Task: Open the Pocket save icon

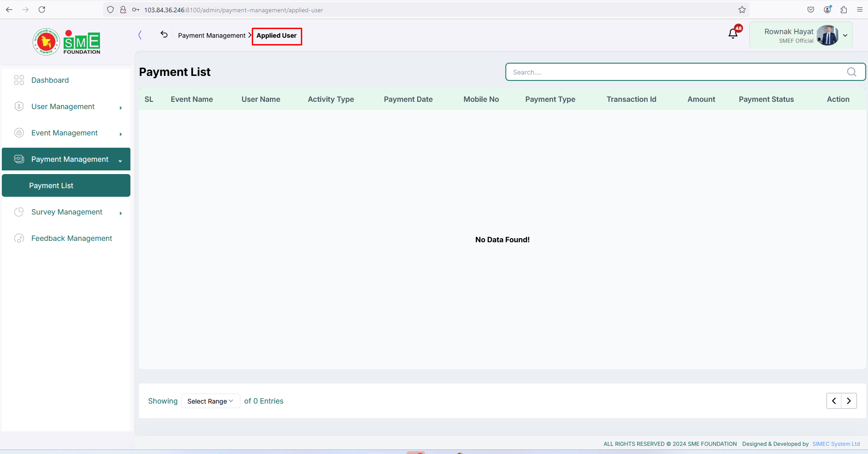Action: click(811, 10)
